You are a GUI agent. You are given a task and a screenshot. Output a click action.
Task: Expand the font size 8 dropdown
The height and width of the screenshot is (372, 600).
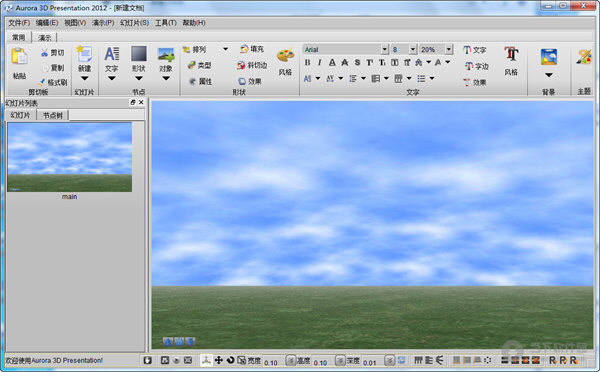tap(412, 49)
